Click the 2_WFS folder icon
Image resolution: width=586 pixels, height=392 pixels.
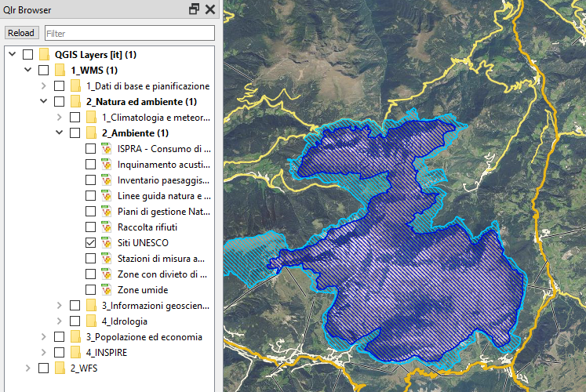(x=60, y=368)
